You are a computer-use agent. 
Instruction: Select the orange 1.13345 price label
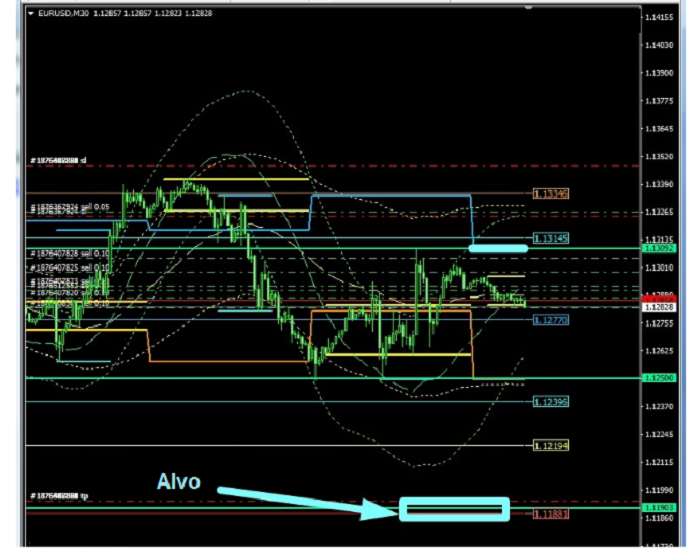[x=551, y=193]
